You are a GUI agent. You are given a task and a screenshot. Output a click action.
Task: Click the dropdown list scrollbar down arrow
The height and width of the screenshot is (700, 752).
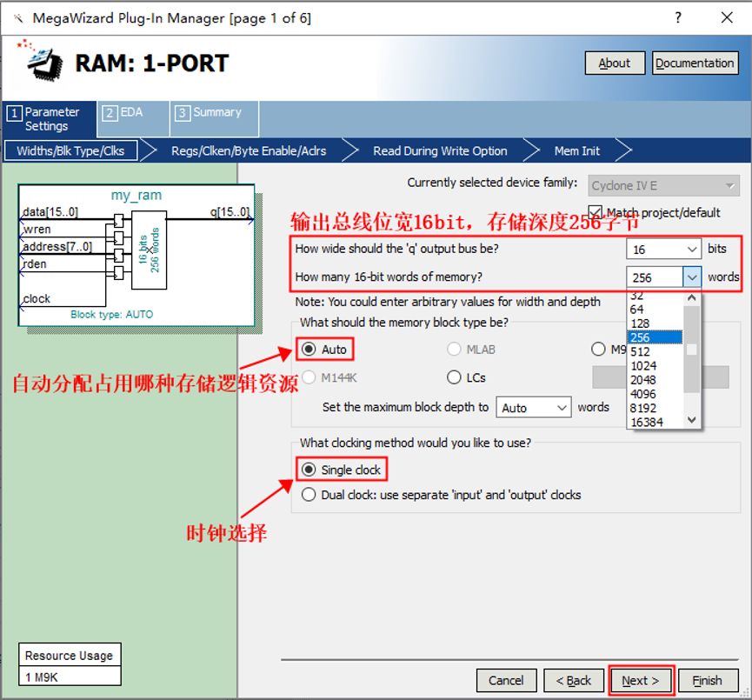coord(692,420)
